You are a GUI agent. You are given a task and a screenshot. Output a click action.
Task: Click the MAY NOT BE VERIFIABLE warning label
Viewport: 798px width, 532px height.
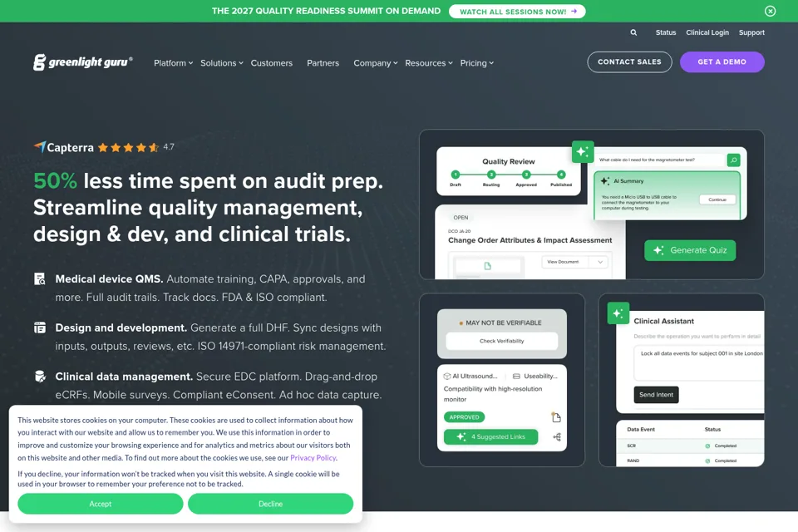pyautogui.click(x=500, y=323)
